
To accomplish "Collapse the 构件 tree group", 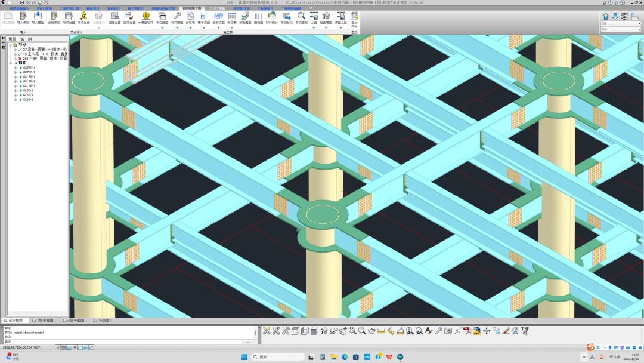I will (x=11, y=63).
